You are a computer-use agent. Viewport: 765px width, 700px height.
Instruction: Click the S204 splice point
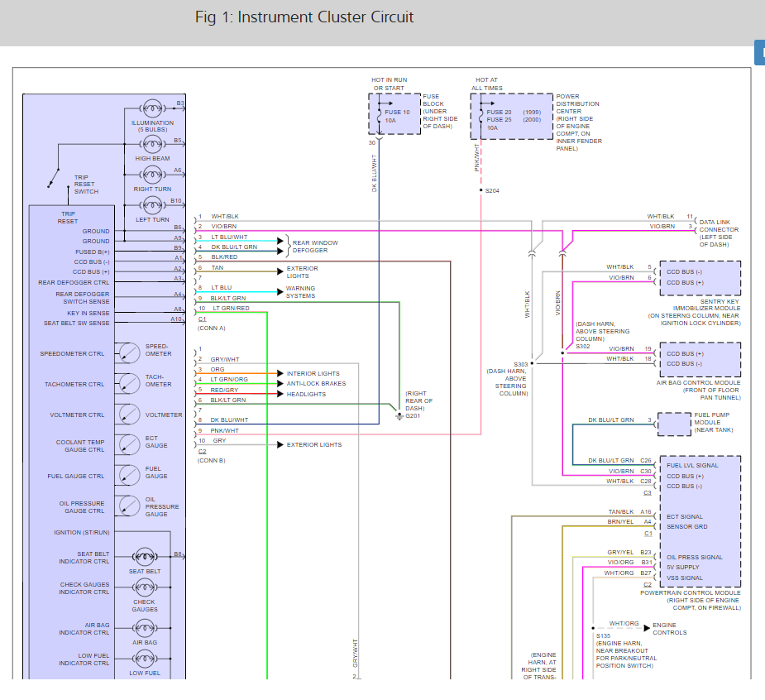pyautogui.click(x=481, y=190)
